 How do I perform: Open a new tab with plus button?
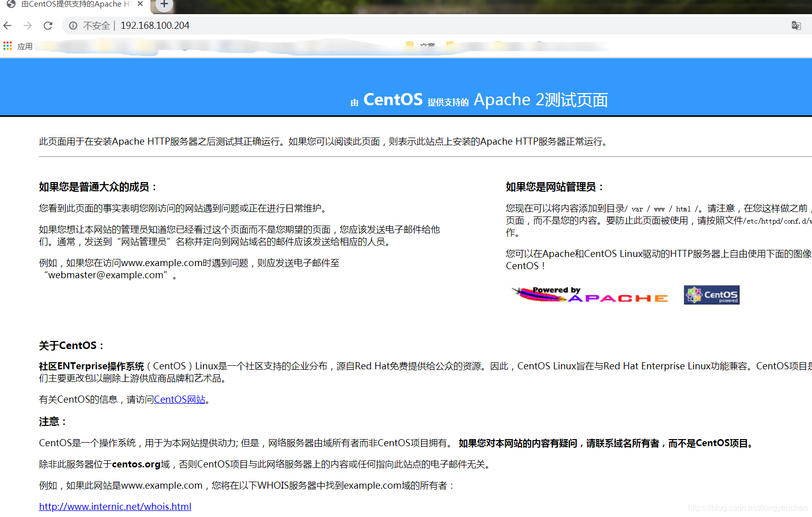164,5
